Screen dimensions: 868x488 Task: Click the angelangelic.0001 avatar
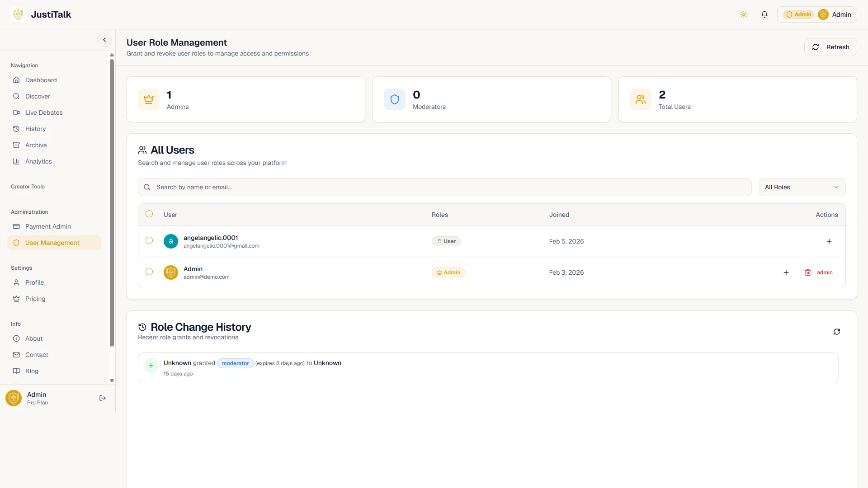tap(171, 241)
